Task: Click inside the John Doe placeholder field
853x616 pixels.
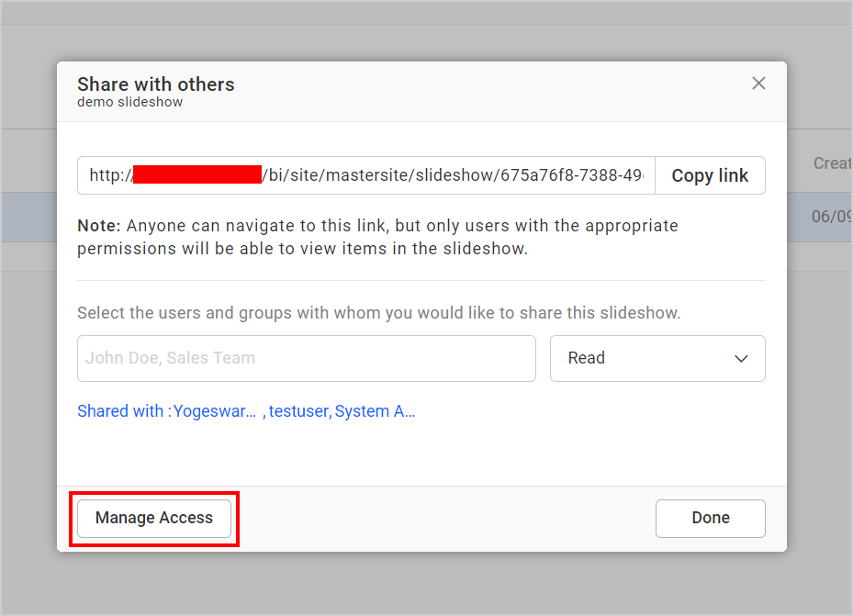Action: pyautogui.click(x=307, y=358)
